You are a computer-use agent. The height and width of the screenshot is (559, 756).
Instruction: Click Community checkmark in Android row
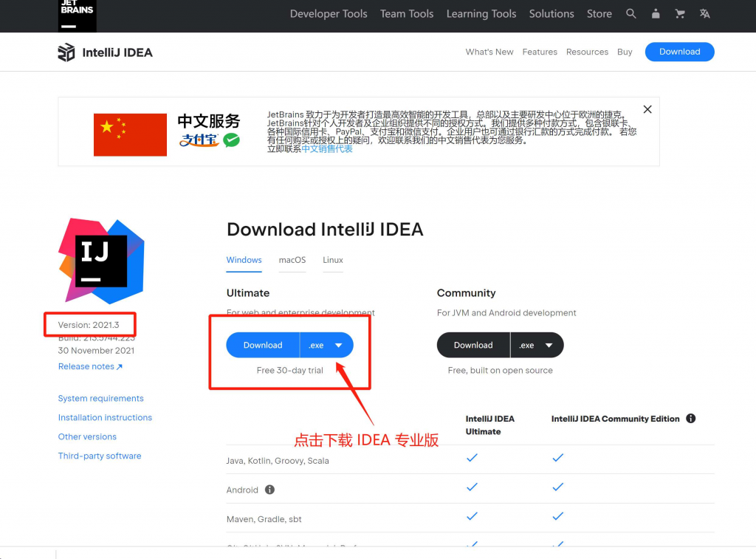tap(558, 487)
